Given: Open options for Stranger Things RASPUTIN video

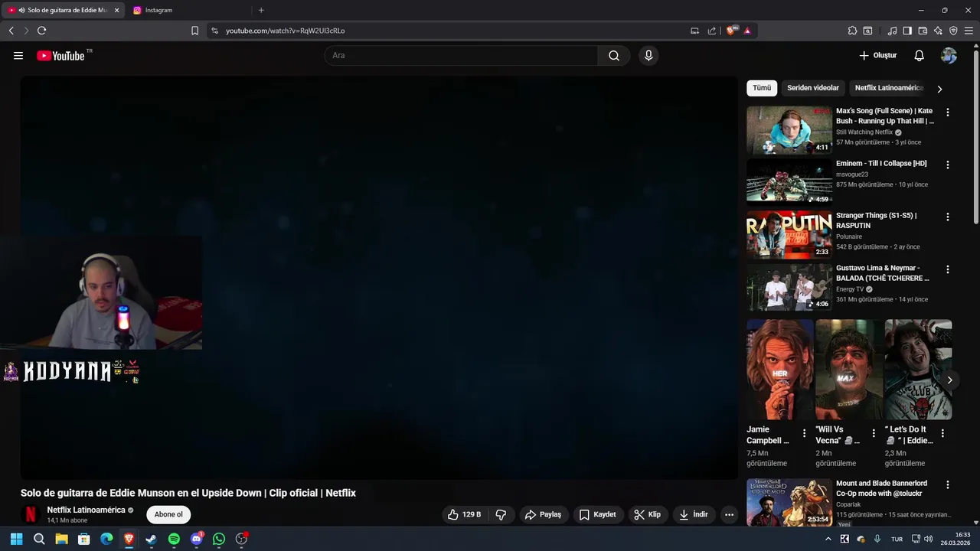Looking at the screenshot, I should click(x=948, y=217).
